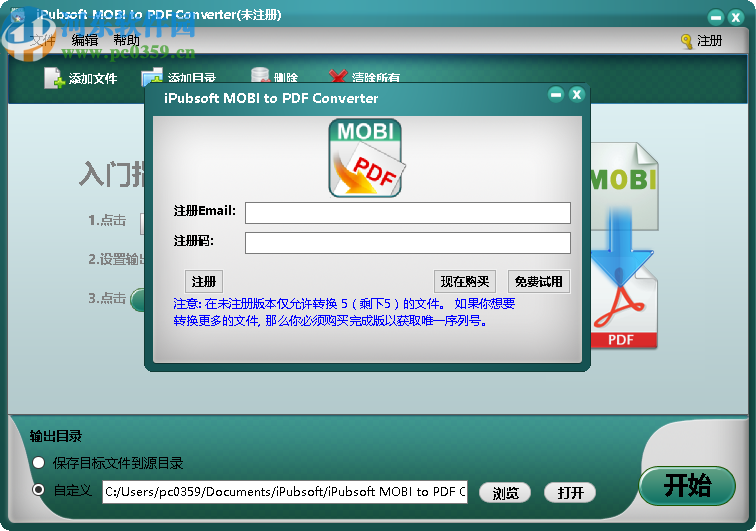756x531 pixels.
Task: Click the Add Folder toolbar icon
Action: click(152, 77)
